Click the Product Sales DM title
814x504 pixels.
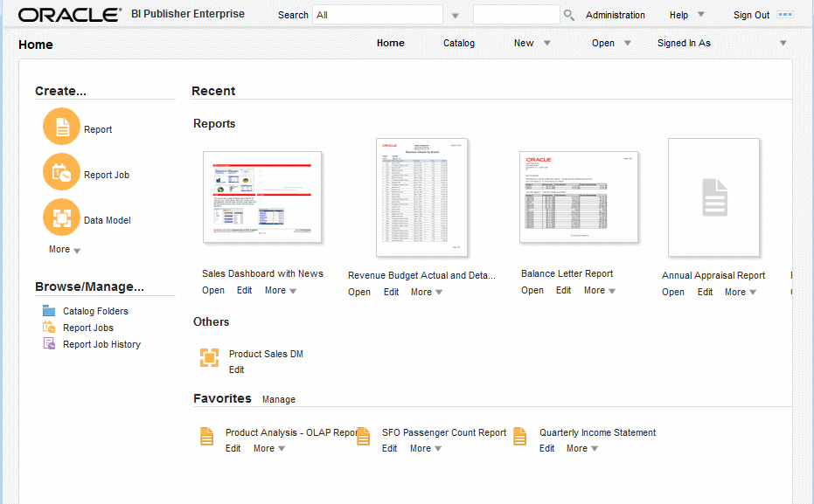tap(266, 354)
